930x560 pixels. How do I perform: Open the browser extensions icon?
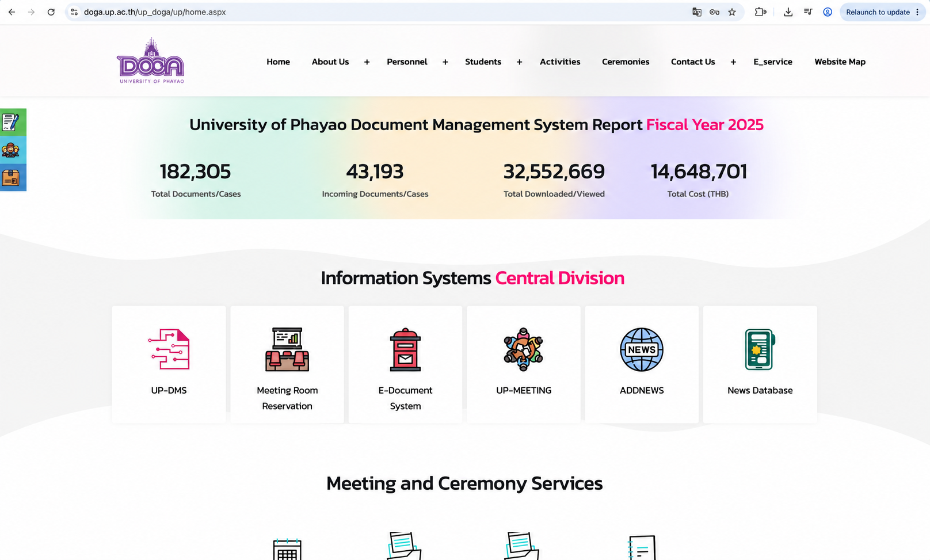(x=760, y=12)
